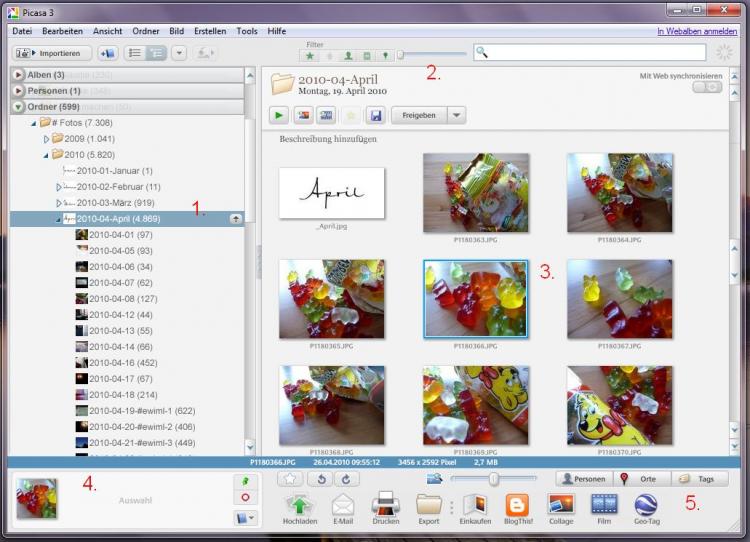
Task: Collapse the 2010-04-April folder in tree
Action: pyautogui.click(x=59, y=218)
